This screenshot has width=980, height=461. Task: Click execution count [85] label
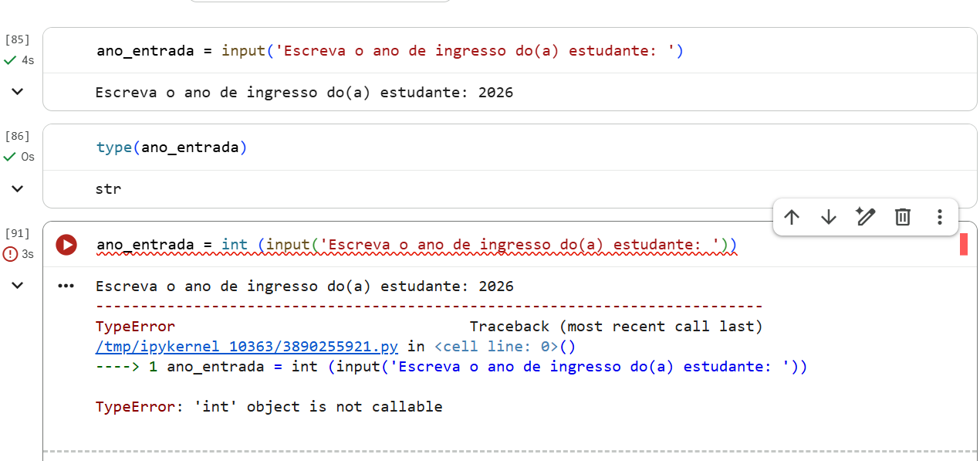point(18,39)
